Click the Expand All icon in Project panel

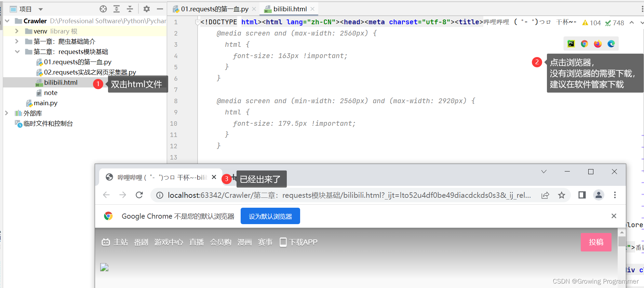117,9
